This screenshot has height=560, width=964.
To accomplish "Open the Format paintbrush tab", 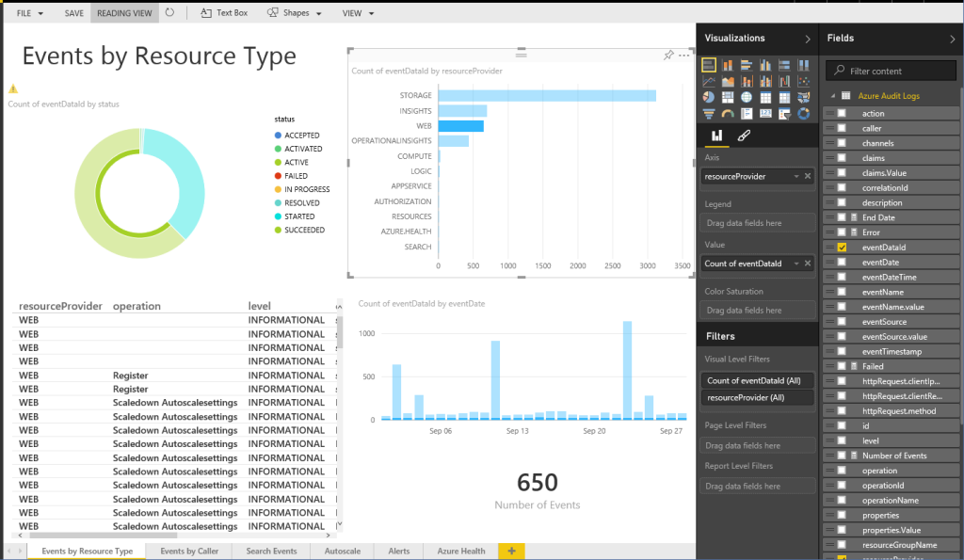I will coord(744,136).
